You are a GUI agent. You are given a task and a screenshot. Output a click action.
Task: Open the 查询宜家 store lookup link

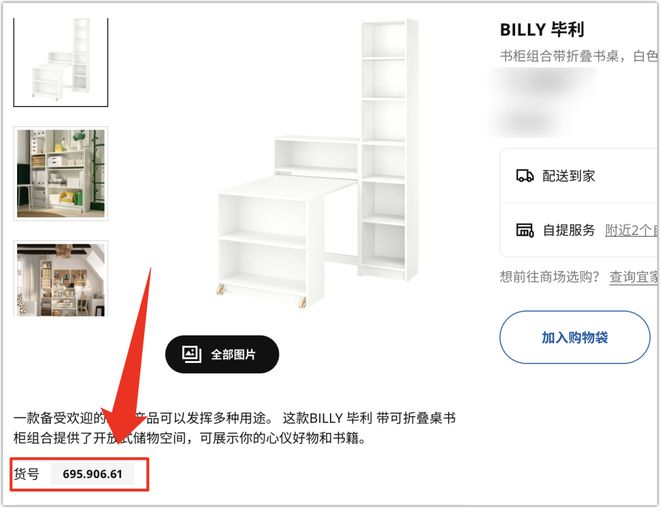(634, 277)
